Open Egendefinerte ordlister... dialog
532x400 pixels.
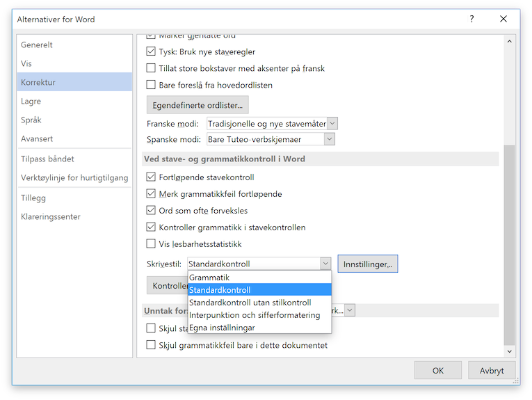[197, 106]
